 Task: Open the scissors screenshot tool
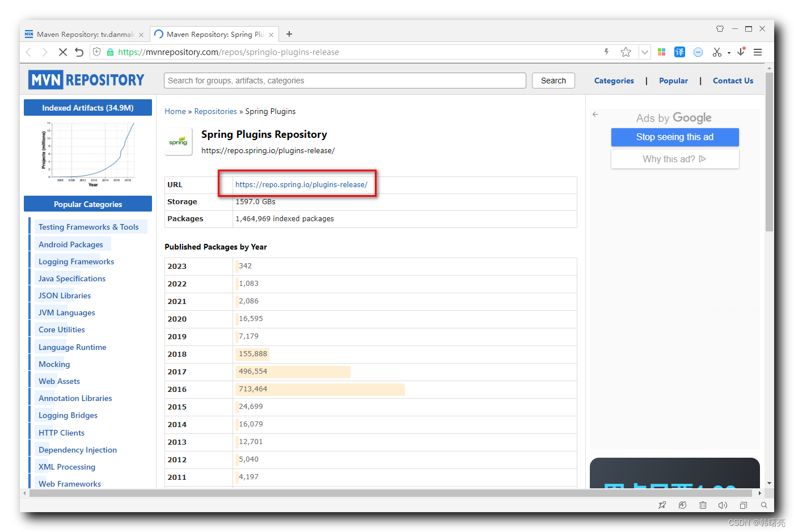[717, 52]
